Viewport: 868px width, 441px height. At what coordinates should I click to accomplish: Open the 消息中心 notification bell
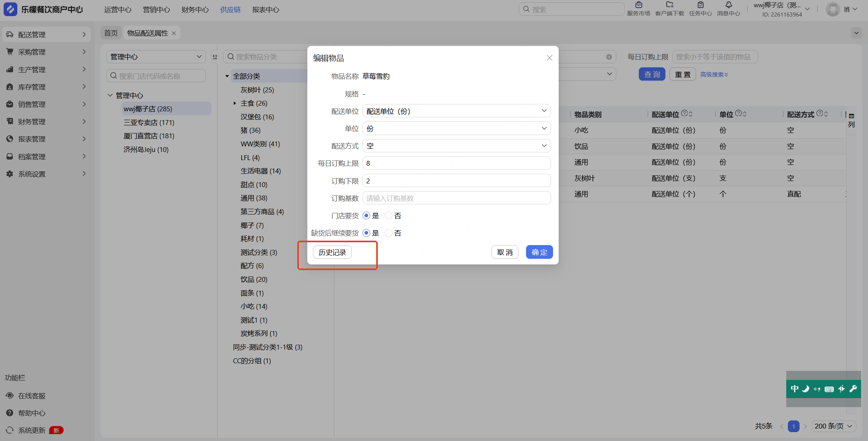point(728,6)
